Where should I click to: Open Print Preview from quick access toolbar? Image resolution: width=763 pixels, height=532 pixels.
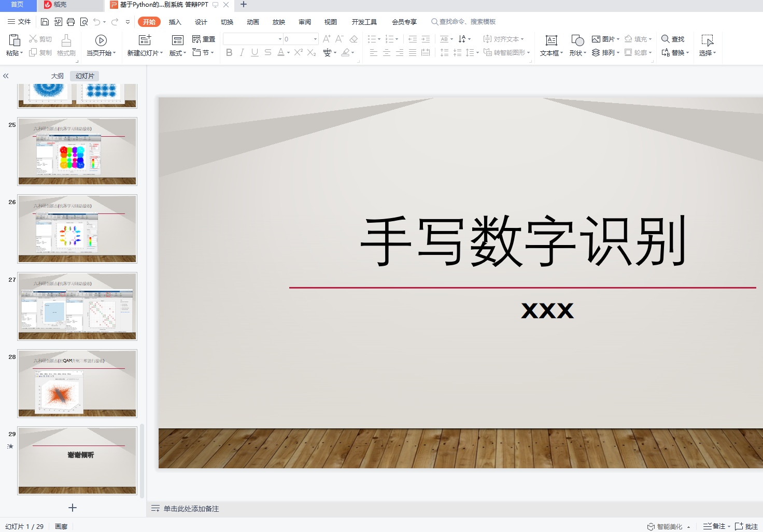(x=84, y=22)
